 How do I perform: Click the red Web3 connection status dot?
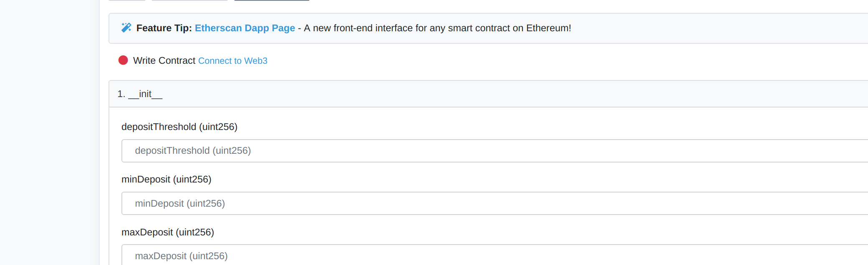coord(123,60)
